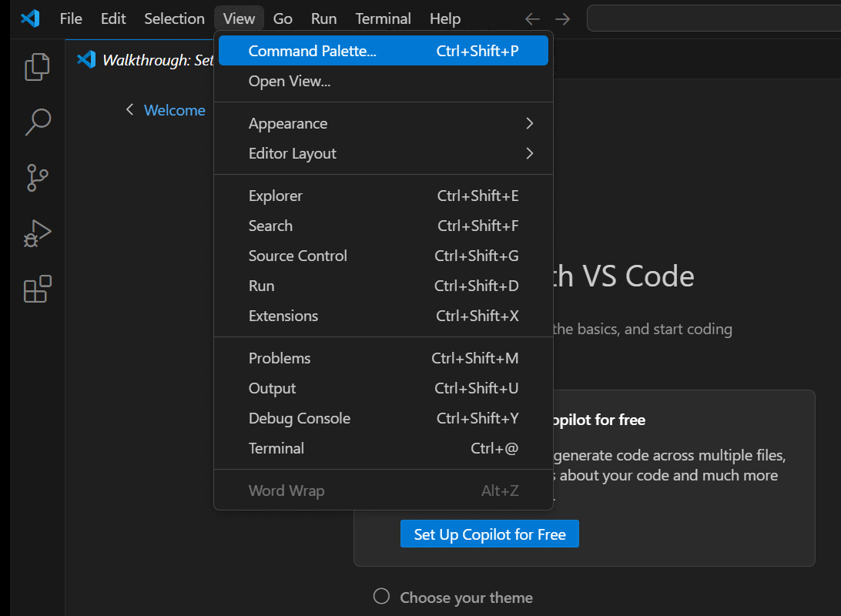
Task: Open the Source Control icon
Action: (x=37, y=178)
